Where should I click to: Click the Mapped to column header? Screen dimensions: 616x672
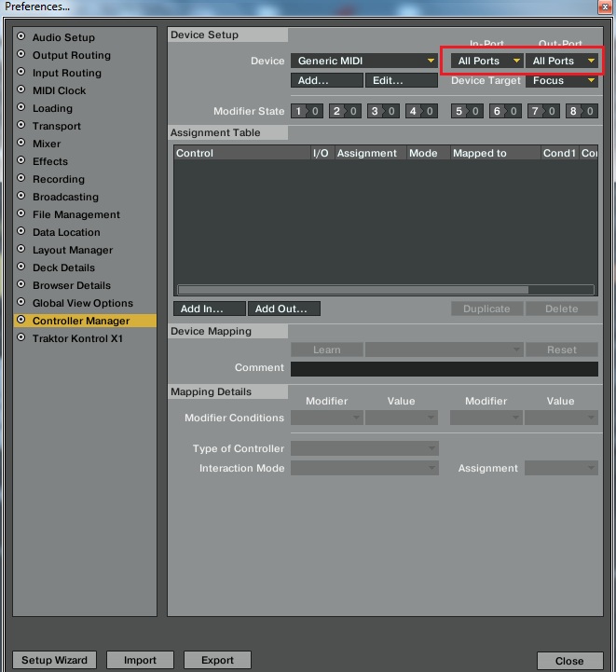click(496, 153)
